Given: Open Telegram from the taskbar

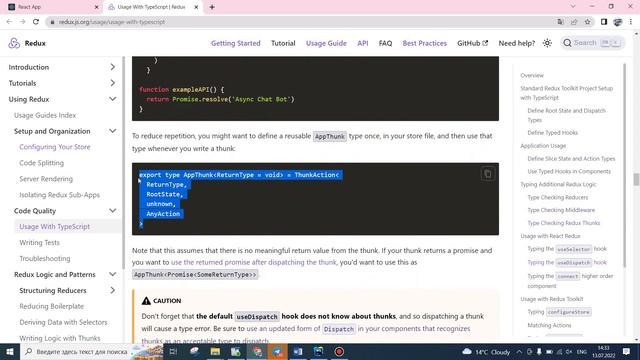Looking at the screenshot, I should (278, 352).
